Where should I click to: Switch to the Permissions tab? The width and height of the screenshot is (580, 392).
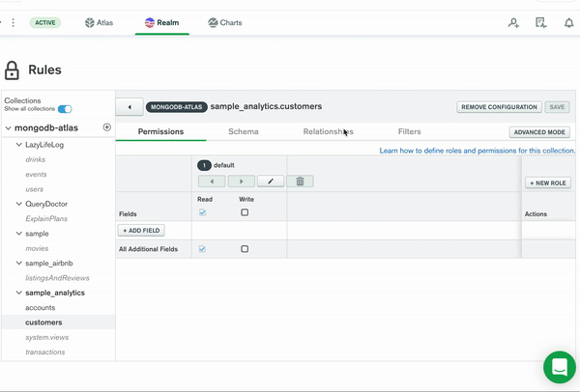[160, 132]
